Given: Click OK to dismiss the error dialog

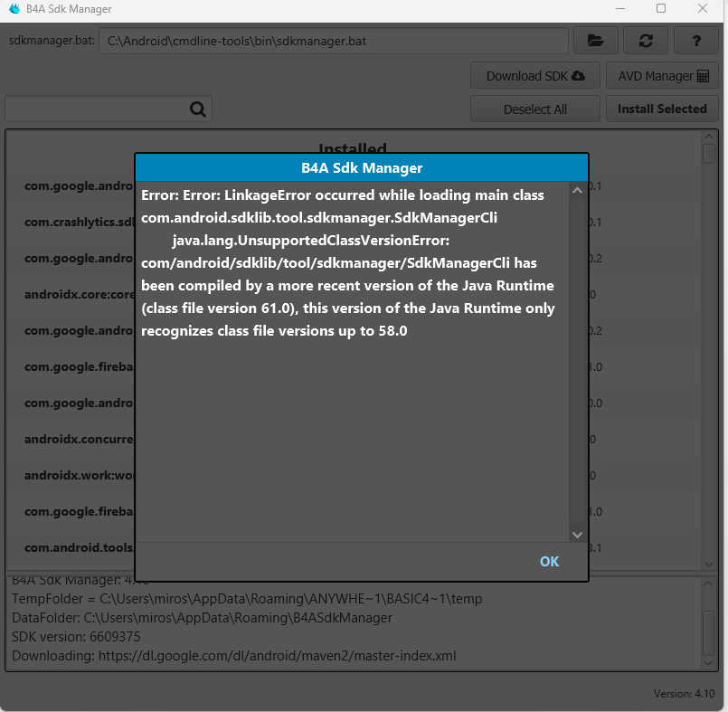Looking at the screenshot, I should click(549, 562).
